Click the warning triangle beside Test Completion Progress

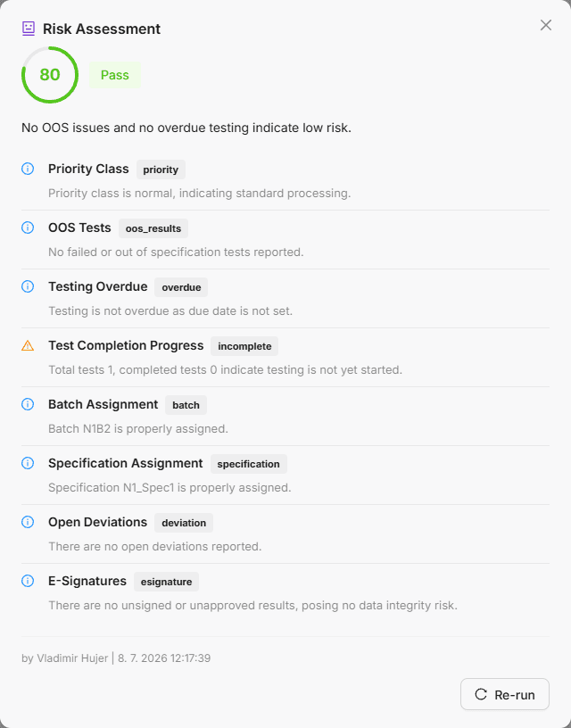tap(28, 345)
